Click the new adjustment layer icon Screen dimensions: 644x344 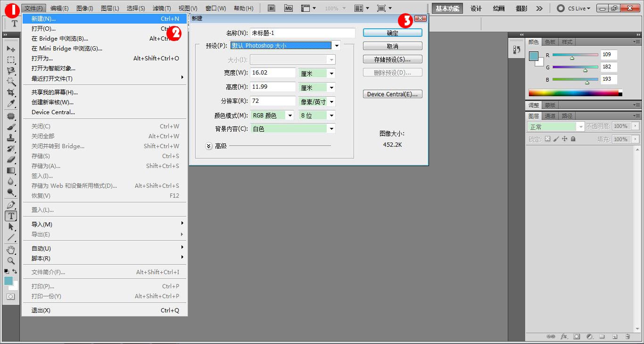click(589, 336)
